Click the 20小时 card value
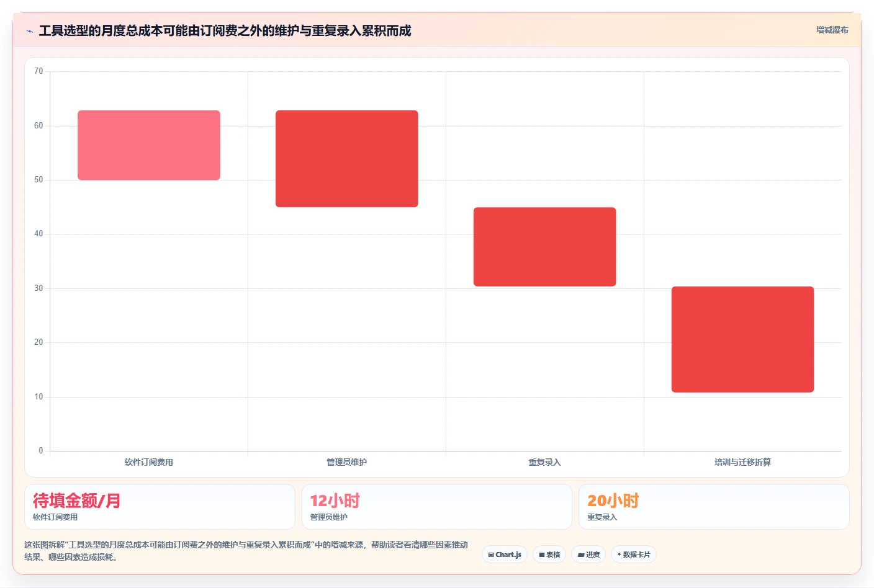Viewport: 874px width, 588px height. (613, 501)
